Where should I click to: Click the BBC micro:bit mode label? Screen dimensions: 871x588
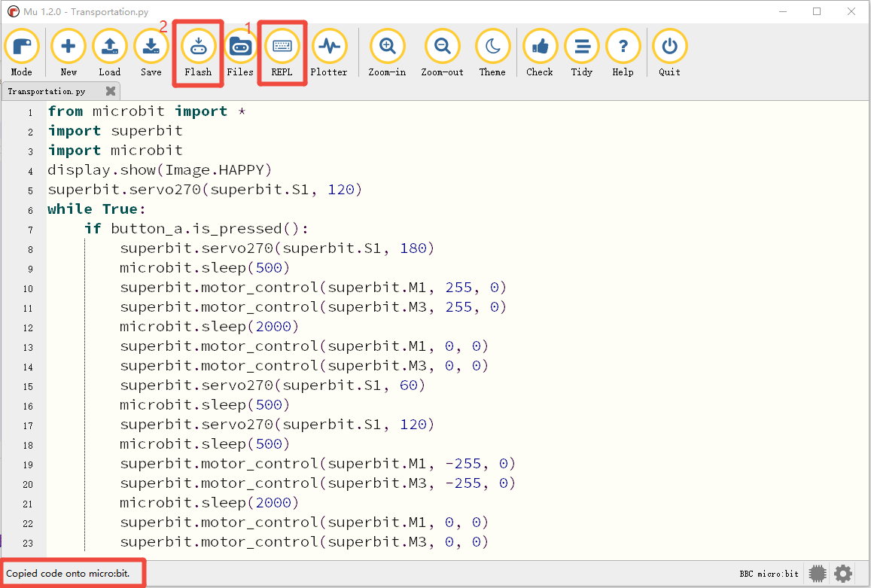tap(769, 574)
